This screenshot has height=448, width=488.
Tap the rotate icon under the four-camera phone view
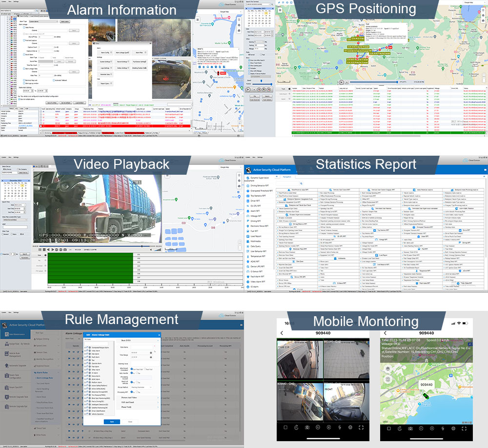click(296, 428)
